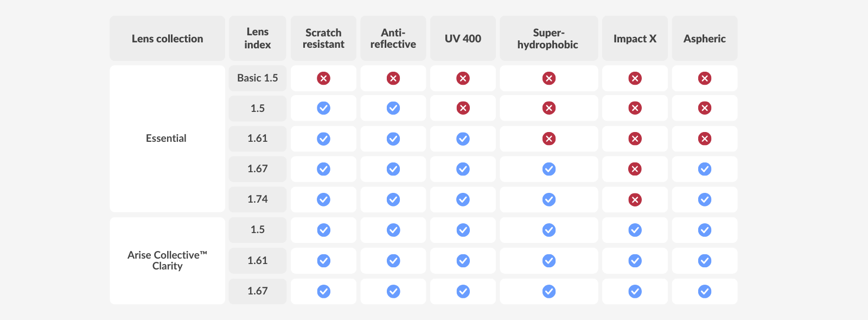Click the Essential 1.74 Super-hydrophobic check icon
The width and height of the screenshot is (868, 320).
tap(549, 199)
